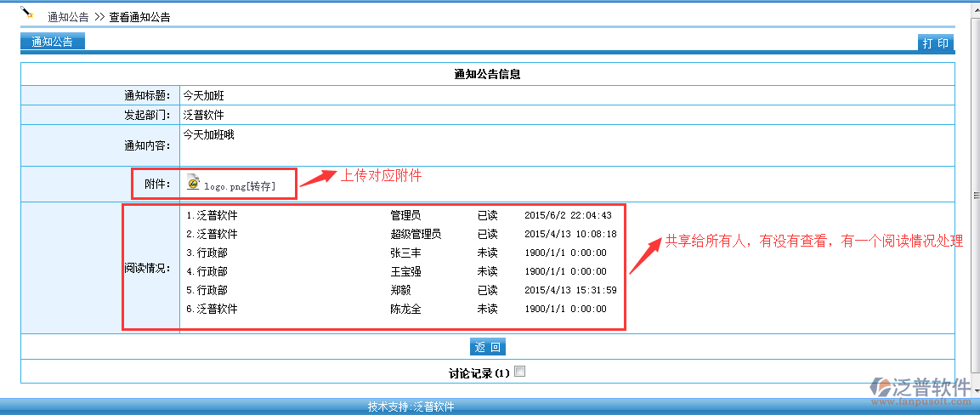
Task: Toggle the 讨论记录 checkbox
Action: coord(520,372)
